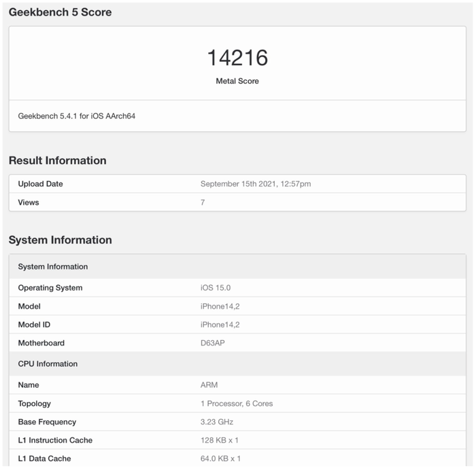Click the Metal Score label
Image resolution: width=476 pixels, height=470 pixels.
pos(237,81)
